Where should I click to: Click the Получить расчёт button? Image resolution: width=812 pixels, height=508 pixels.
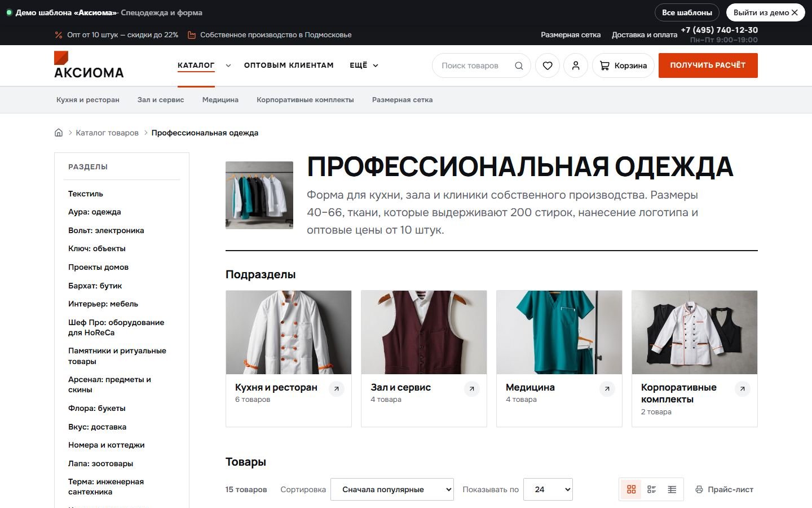708,65
